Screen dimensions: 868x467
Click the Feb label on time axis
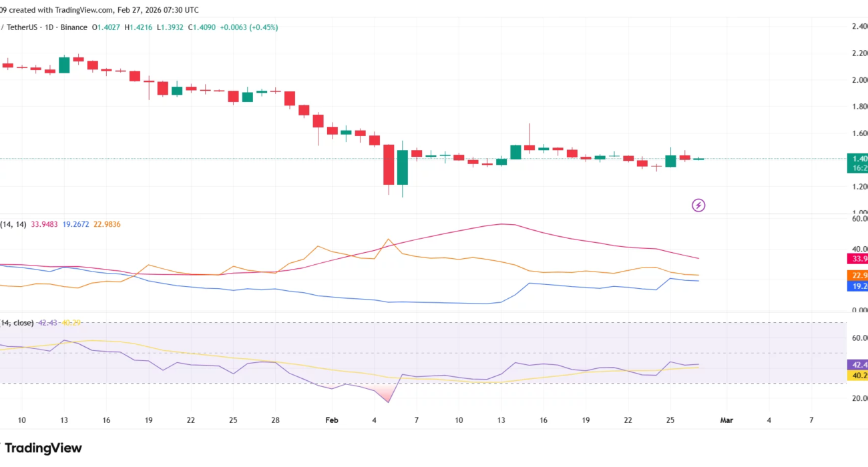[331, 420]
